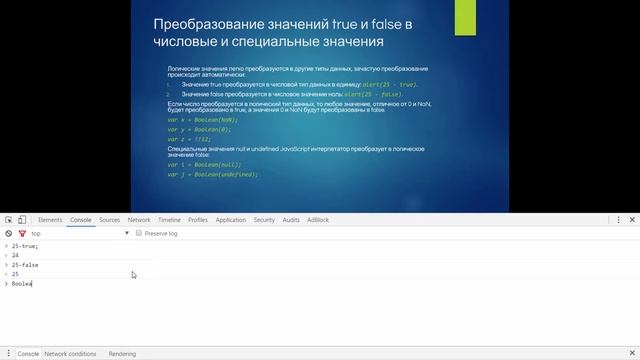The image size is (640, 360).
Task: Go to the Application tab
Action: [231, 220]
